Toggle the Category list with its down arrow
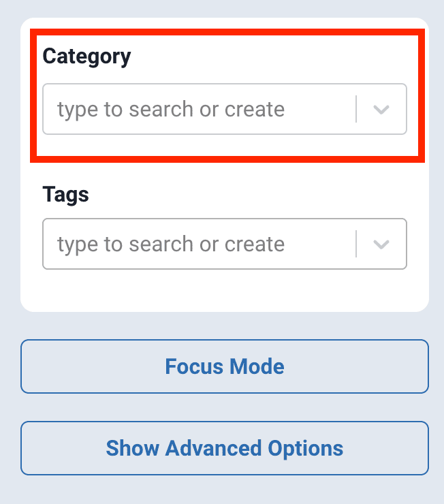Screen dimensions: 444x504 [x=381, y=109]
